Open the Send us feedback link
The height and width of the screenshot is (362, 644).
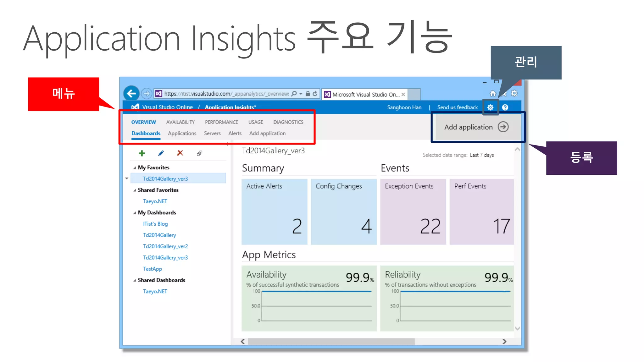(x=457, y=107)
